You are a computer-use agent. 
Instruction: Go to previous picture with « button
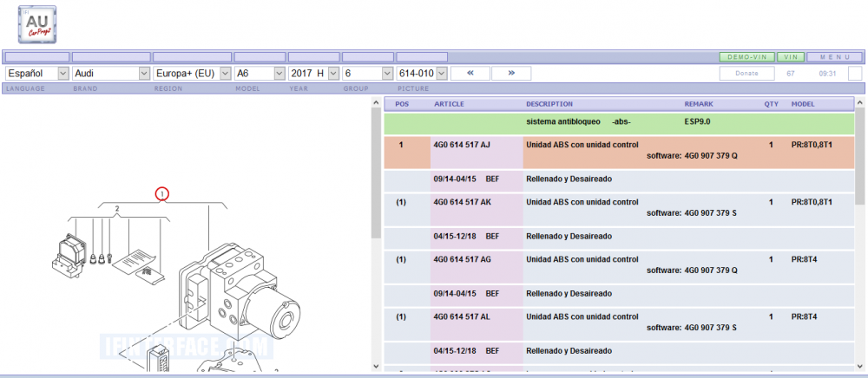click(x=470, y=73)
